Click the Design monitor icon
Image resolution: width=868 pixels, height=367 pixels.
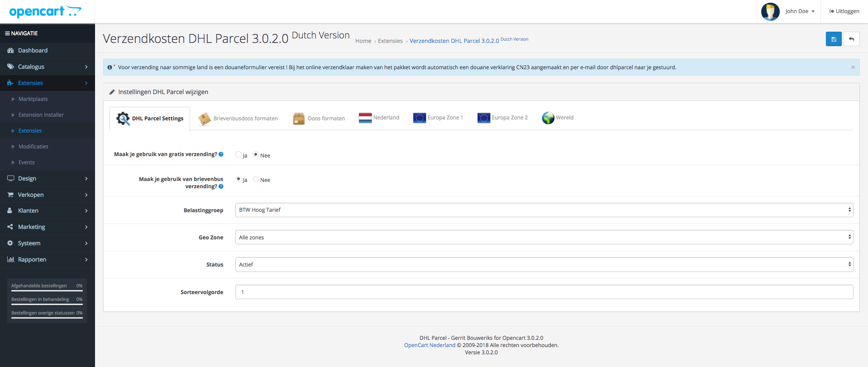[x=10, y=178]
